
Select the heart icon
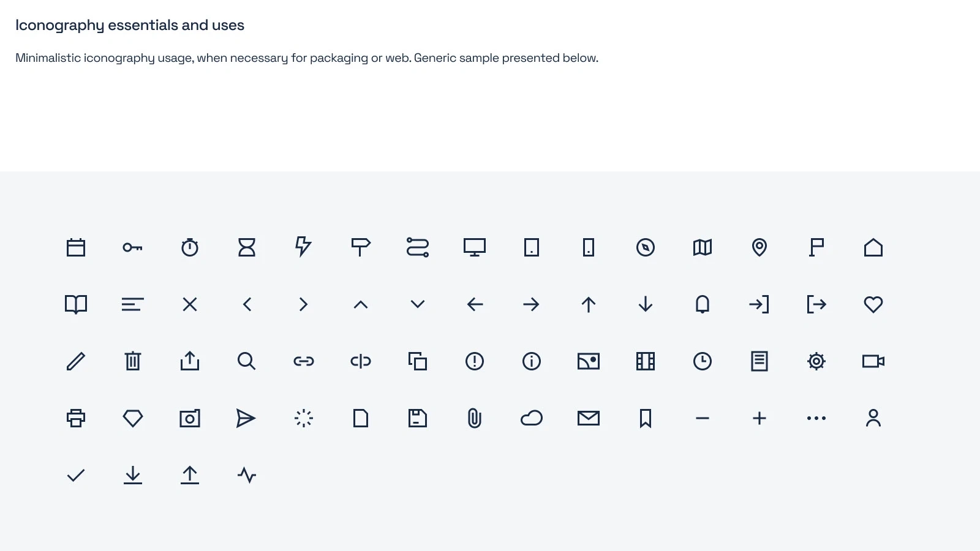point(873,304)
